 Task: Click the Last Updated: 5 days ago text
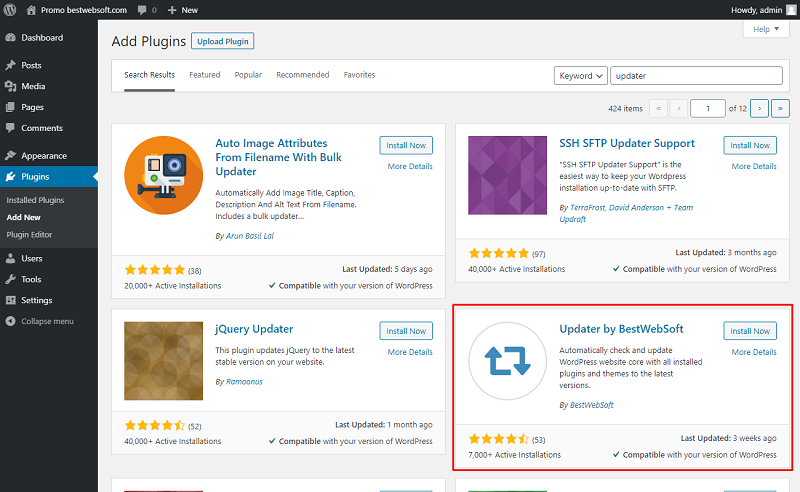(x=387, y=269)
